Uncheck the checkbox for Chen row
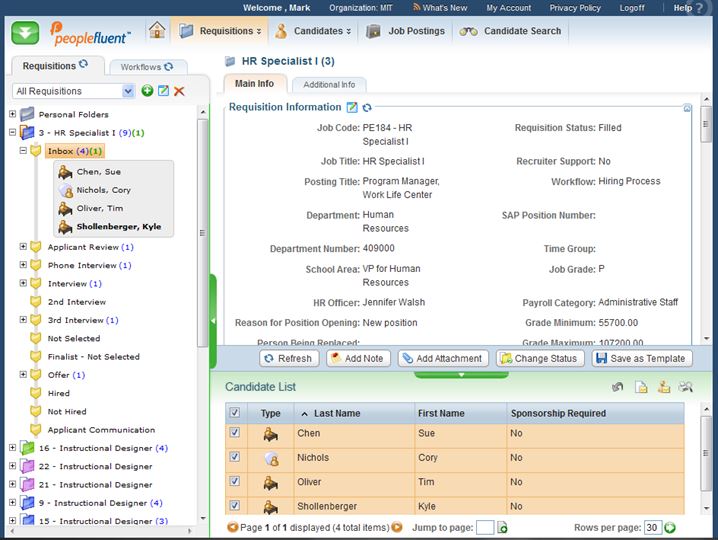The height and width of the screenshot is (540, 718). pos(234,434)
